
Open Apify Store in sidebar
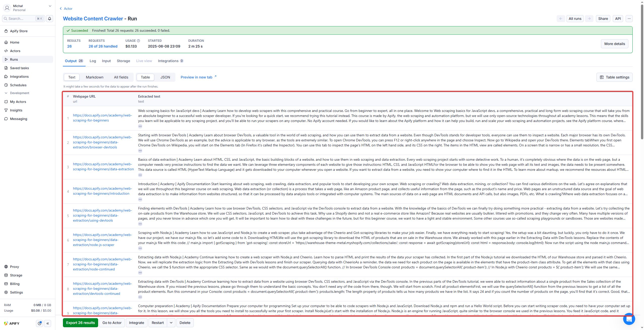[19, 31]
